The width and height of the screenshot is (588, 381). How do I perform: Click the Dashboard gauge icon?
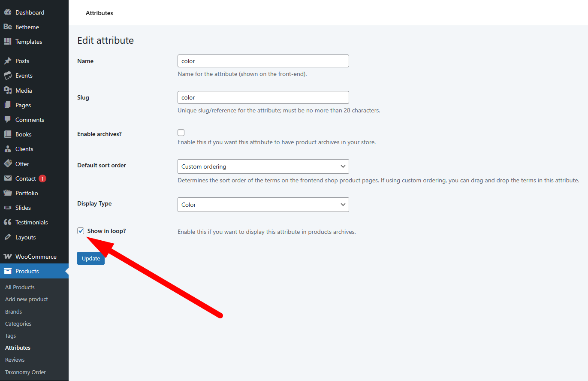8,12
